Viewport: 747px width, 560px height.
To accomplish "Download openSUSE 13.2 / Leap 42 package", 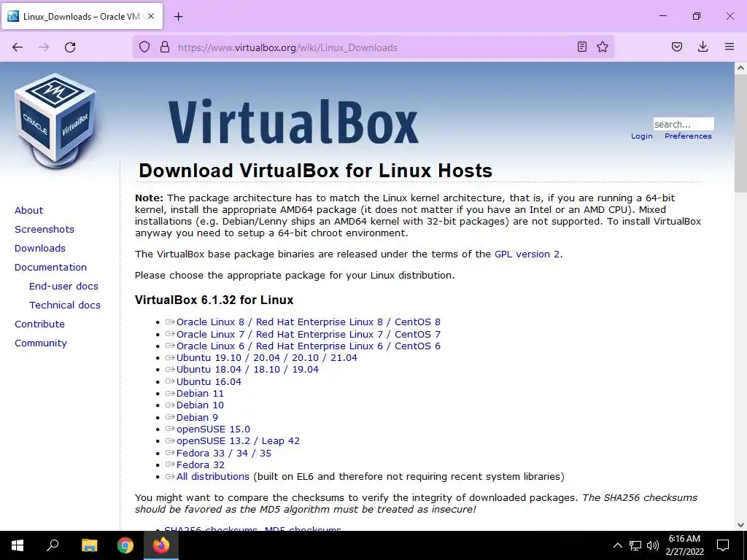I will [x=238, y=441].
